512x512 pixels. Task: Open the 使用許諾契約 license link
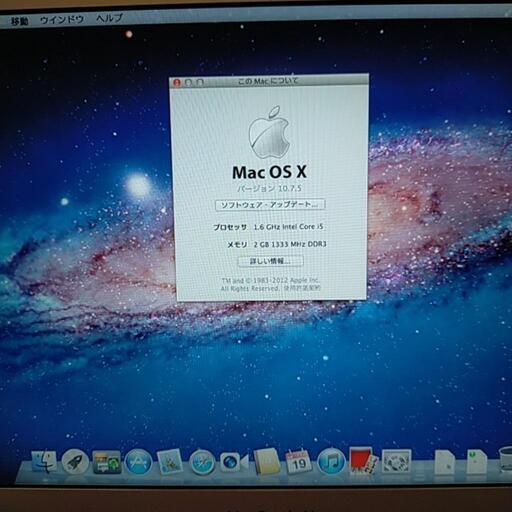click(302, 288)
